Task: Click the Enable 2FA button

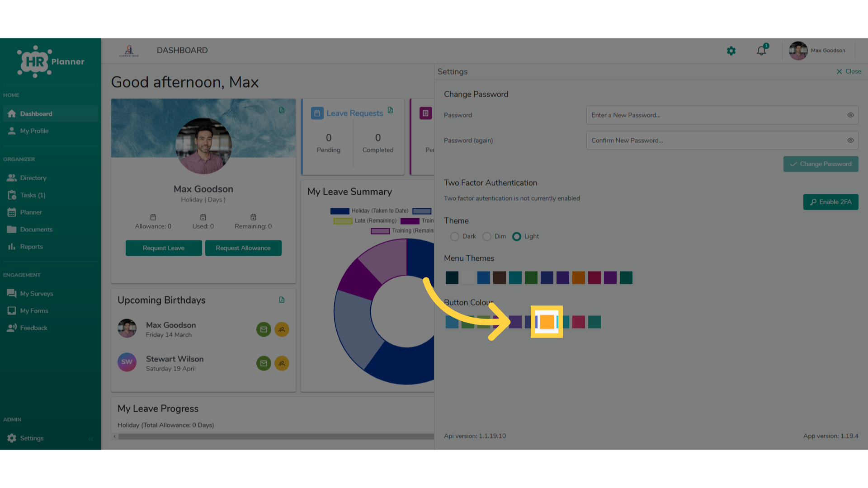Action: 830,202
